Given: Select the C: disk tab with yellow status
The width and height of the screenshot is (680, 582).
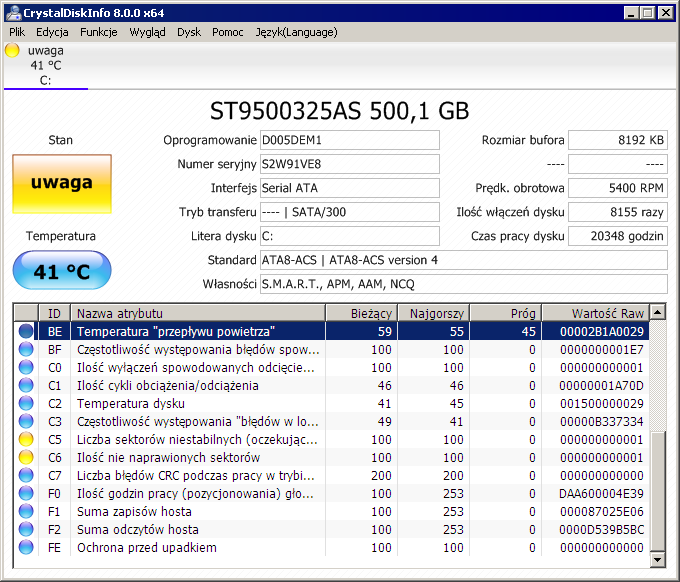Looking at the screenshot, I should [x=46, y=65].
